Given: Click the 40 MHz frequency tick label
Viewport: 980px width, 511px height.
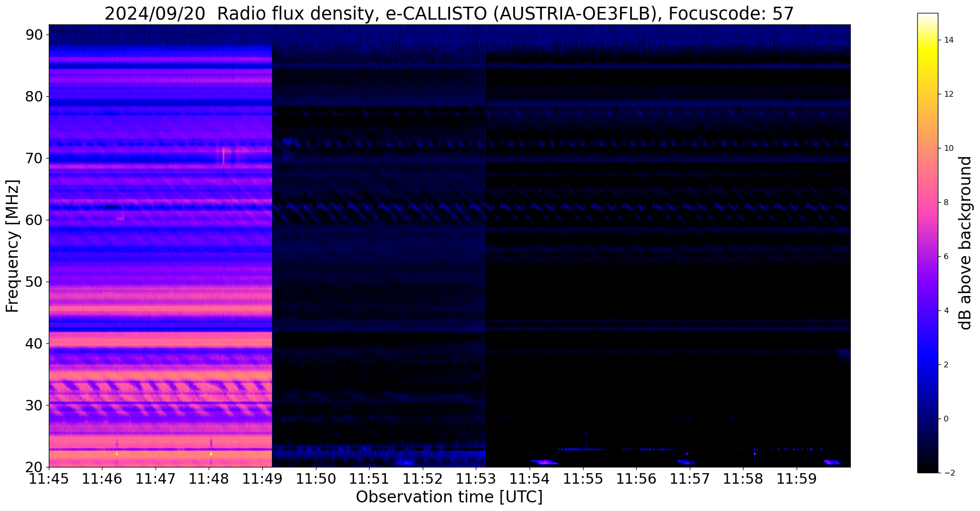Looking at the screenshot, I should coord(34,343).
